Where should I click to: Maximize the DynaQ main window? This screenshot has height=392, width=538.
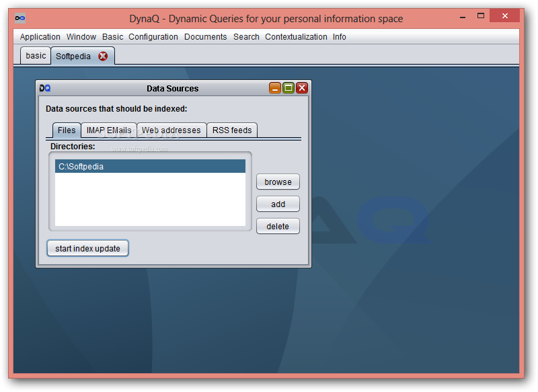(x=481, y=15)
